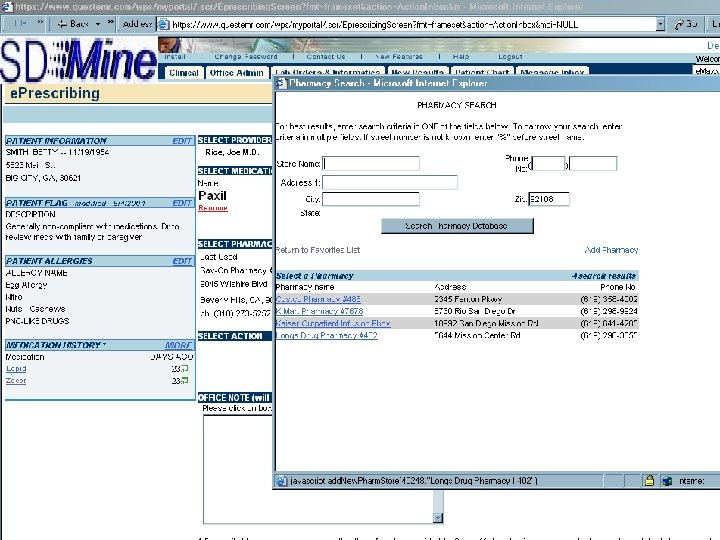Click the Install link in top navigation
The image size is (720, 540).
[175, 56]
